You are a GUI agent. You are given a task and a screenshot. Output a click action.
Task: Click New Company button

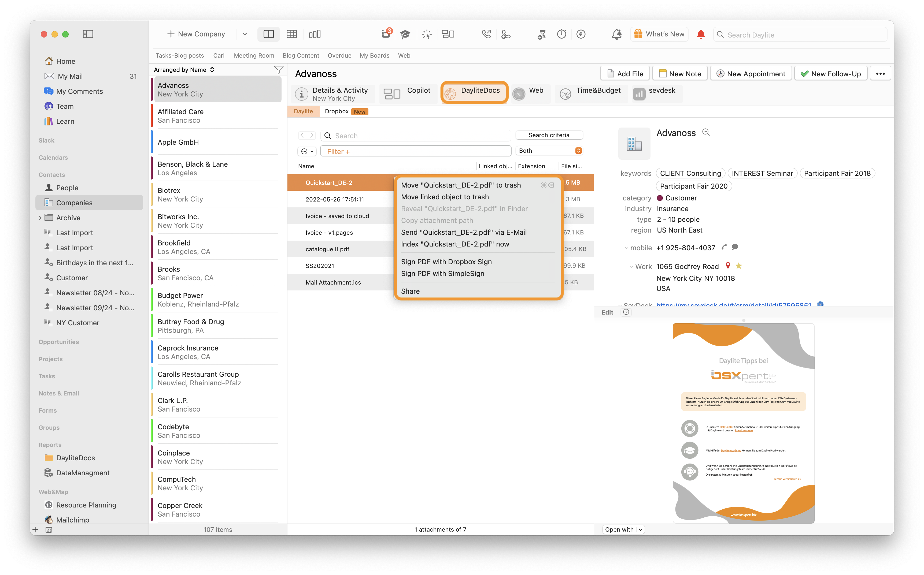point(196,34)
